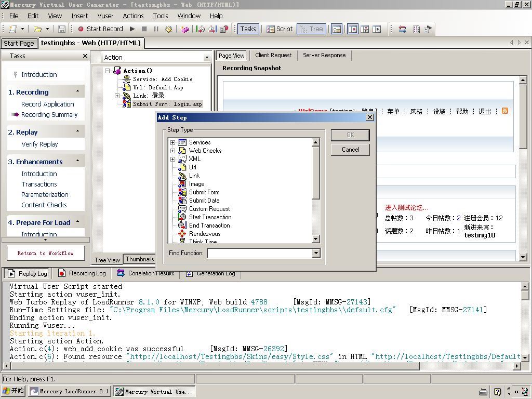
Task: Expand Web Checks in Step Type list
Action: 172,151
